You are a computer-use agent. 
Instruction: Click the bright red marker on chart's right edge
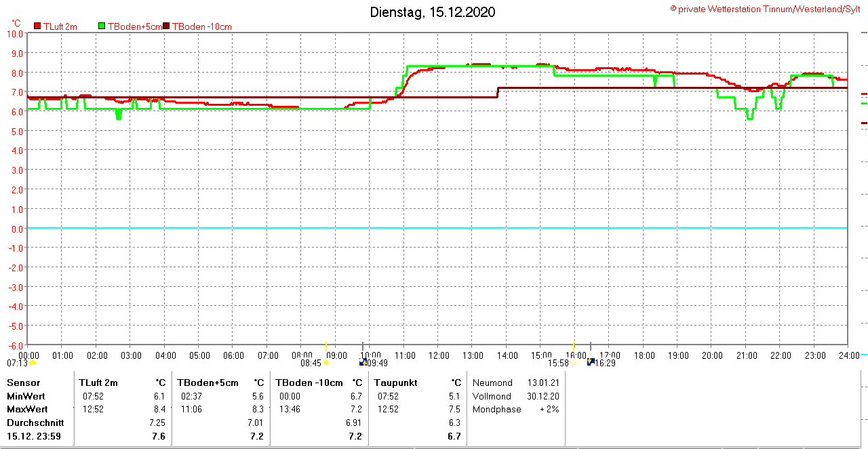pos(864,94)
